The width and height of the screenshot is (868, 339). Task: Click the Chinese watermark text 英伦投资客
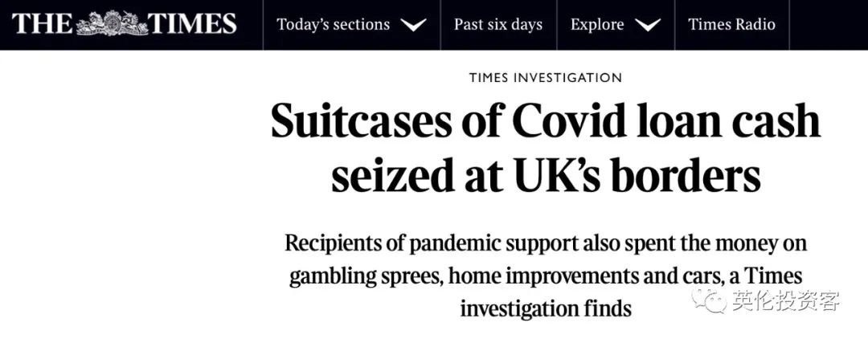click(786, 301)
